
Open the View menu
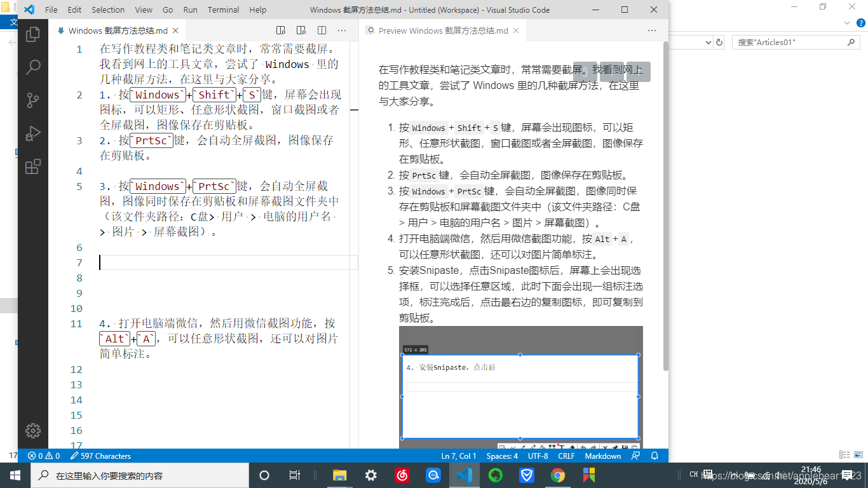pos(144,10)
